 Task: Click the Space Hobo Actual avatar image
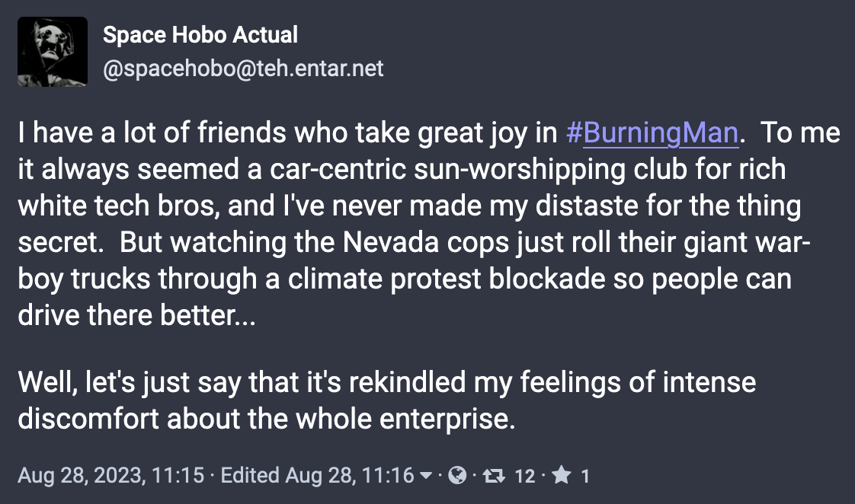(x=52, y=52)
